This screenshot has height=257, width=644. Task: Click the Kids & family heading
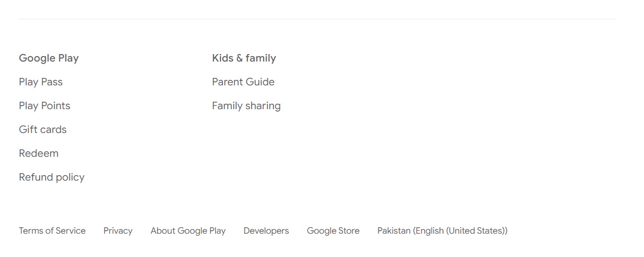tap(244, 58)
